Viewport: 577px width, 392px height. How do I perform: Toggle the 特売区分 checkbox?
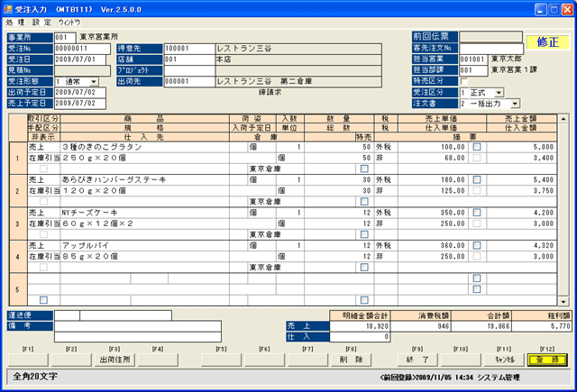tap(464, 81)
